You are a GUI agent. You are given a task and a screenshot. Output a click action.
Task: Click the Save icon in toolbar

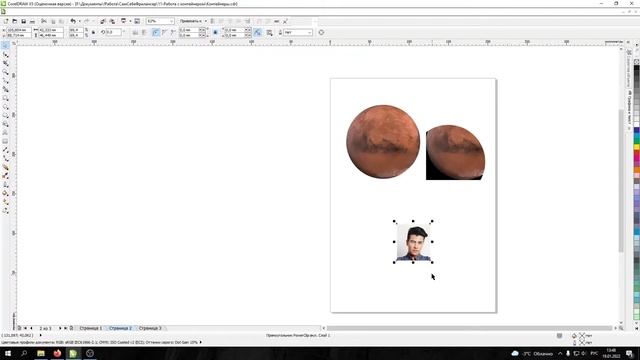point(24,21)
